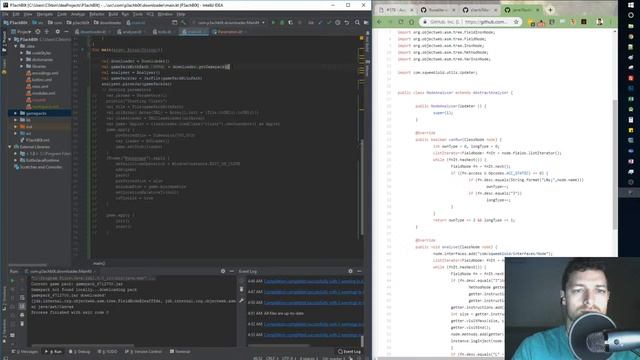This screenshot has width=640, height=360.
Task: Minimize the Run panel with the minus icon
Action: (x=231, y=271)
